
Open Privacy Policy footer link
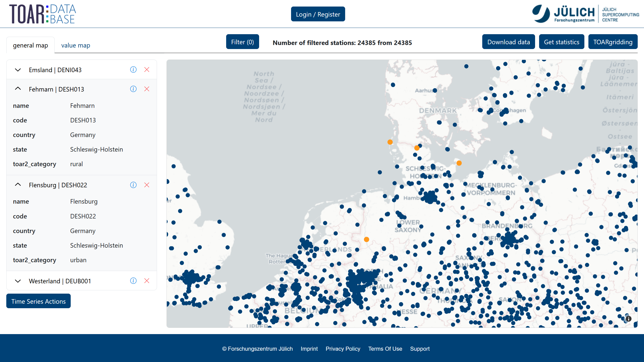343,349
